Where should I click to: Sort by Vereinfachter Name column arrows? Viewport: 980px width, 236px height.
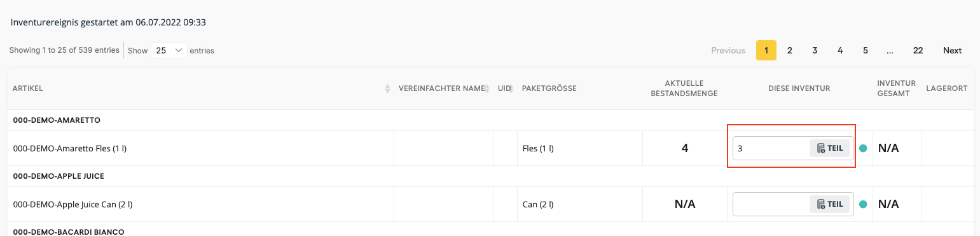tap(488, 89)
